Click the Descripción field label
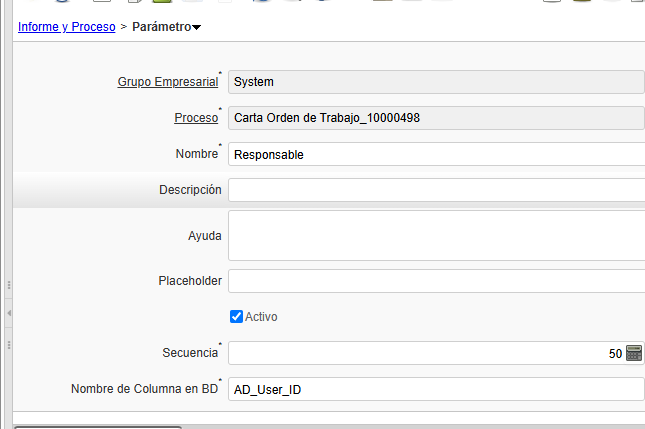The image size is (645, 429). 190,190
